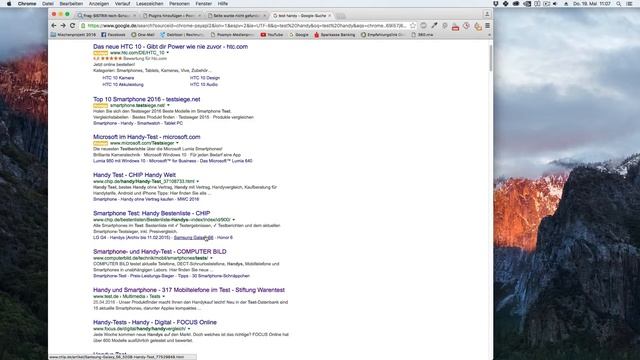Open the Lesezeichen menu
Image resolution: width=640 pixels, height=360 pixels.
click(x=149, y=4)
